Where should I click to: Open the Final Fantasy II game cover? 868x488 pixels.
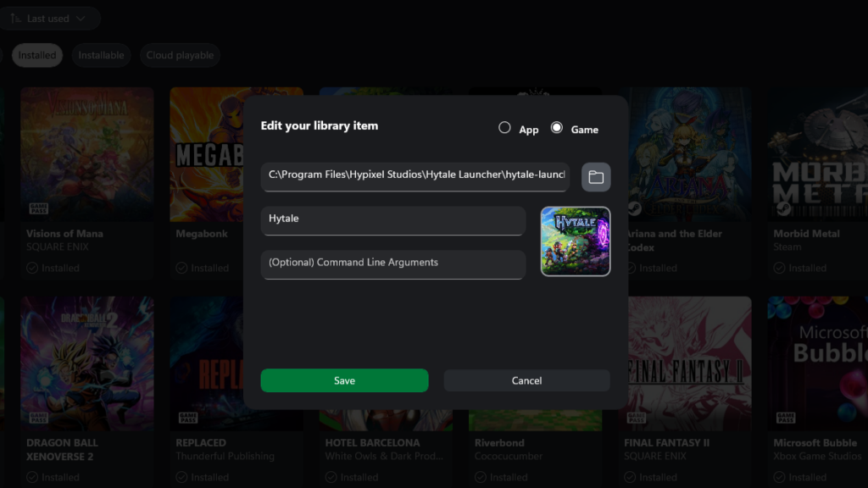pos(690,363)
